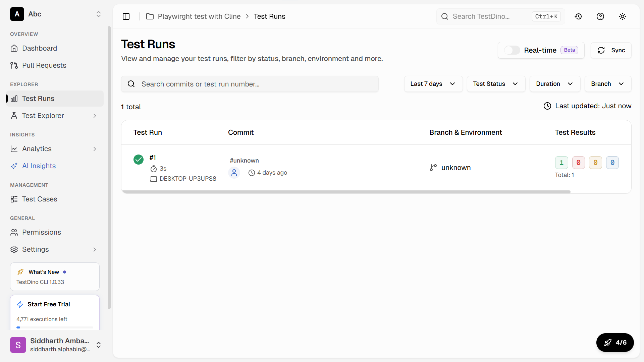Screen dimensions: 644x362
Task: Go to AI Insights page
Action: coord(39,166)
